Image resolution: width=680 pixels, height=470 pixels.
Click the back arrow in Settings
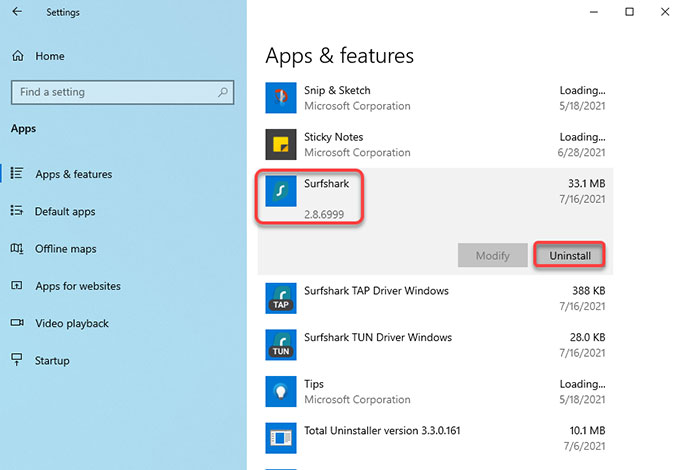[17, 12]
